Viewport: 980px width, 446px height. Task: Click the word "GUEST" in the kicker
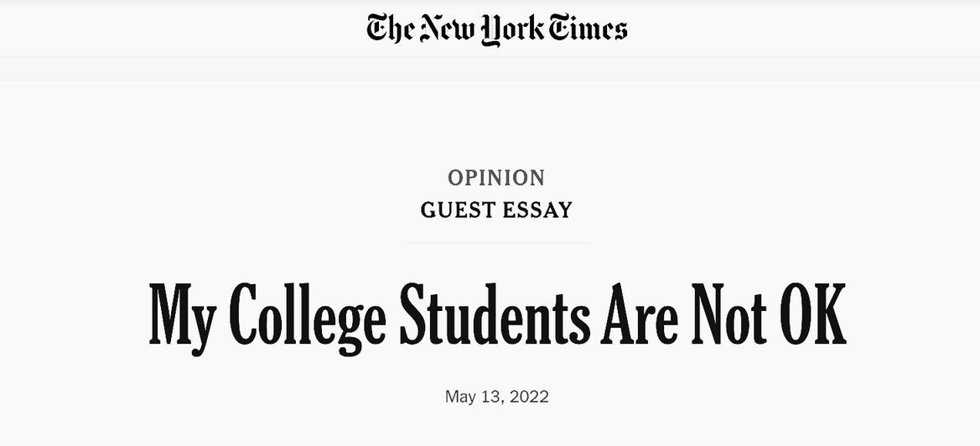pos(458,210)
